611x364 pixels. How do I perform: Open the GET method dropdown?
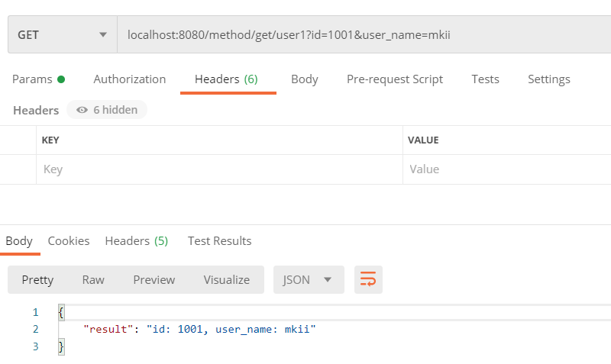point(62,35)
